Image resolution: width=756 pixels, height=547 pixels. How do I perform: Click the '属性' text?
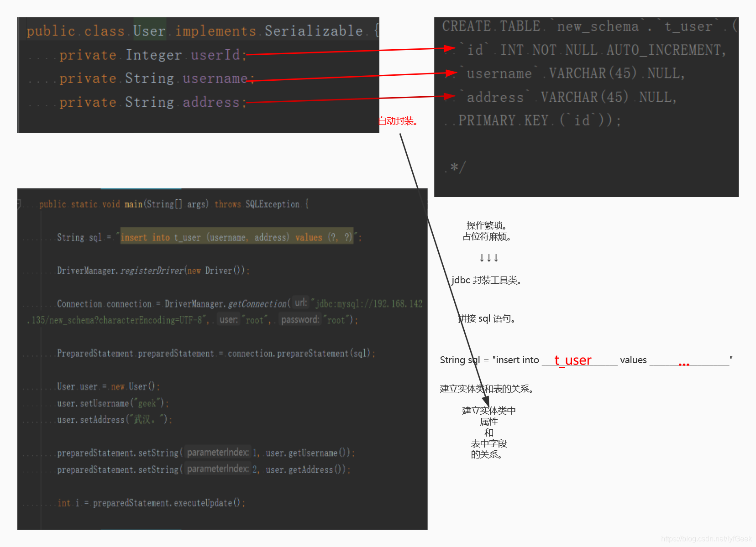pyautogui.click(x=489, y=422)
